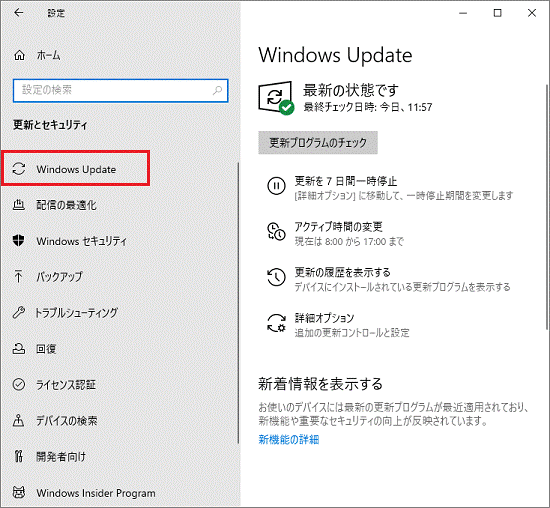Open トラブルシューティング page
Screen dimensions: 550x508
coord(76,313)
